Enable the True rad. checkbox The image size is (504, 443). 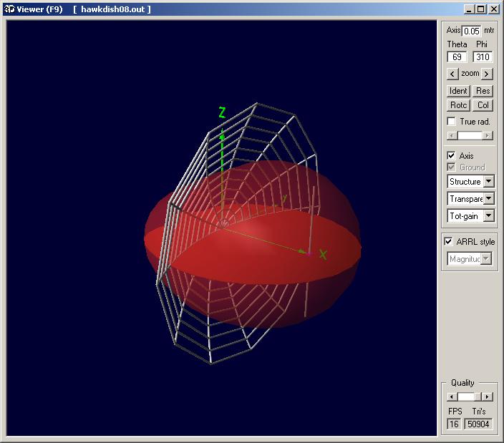(x=452, y=122)
